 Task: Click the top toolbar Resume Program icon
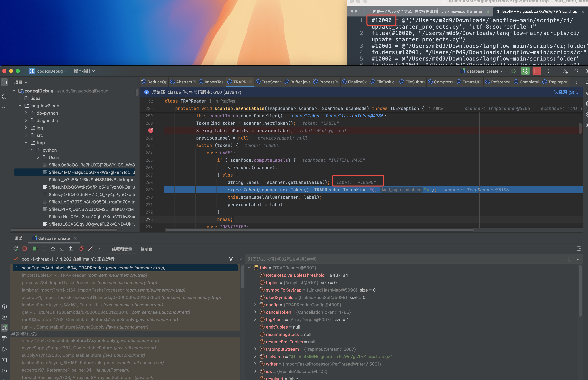coord(514,71)
